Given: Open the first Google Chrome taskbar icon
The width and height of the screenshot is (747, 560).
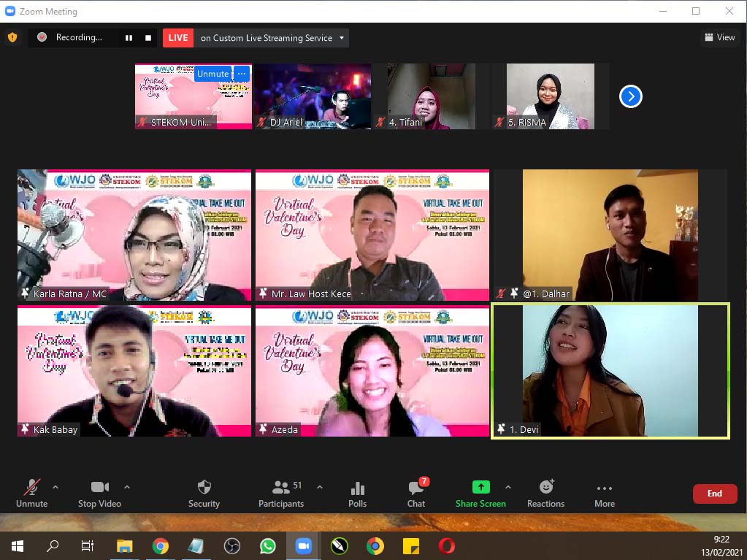Looking at the screenshot, I should click(x=161, y=545).
